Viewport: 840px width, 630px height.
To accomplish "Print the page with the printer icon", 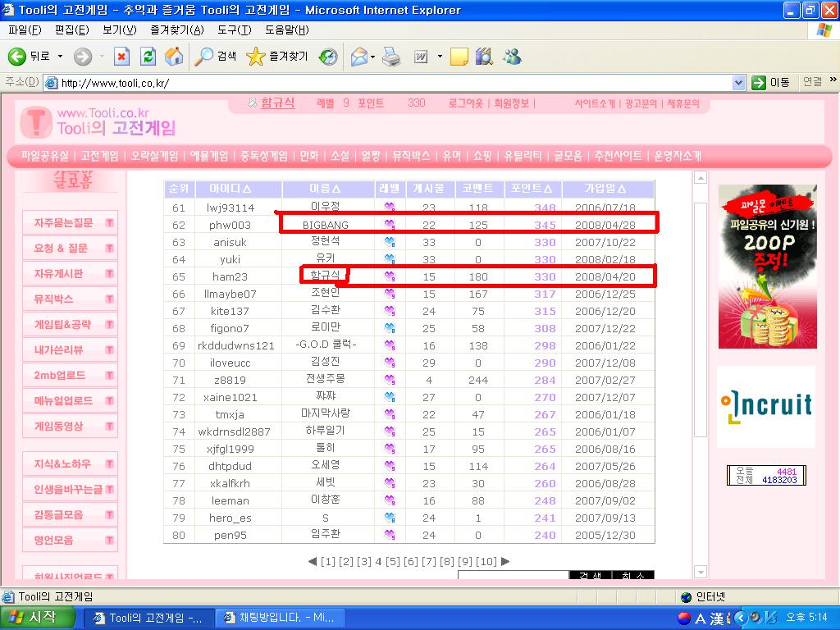I will 391,57.
